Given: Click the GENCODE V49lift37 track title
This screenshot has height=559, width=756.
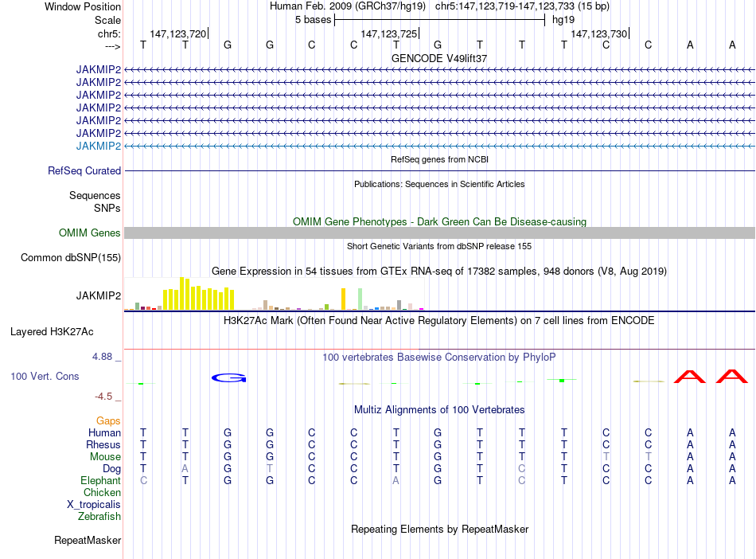Looking at the screenshot, I should pyautogui.click(x=439, y=58).
